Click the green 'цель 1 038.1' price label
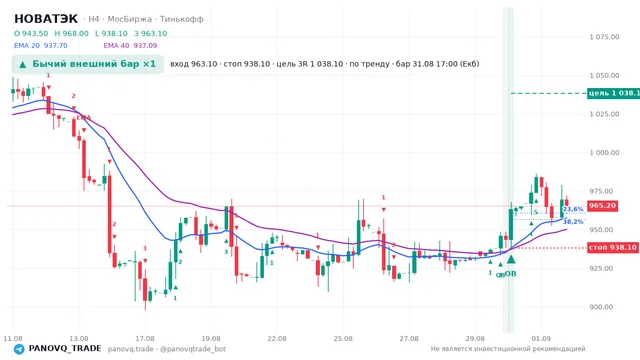Screen dimensions: 640x360 tap(613, 93)
